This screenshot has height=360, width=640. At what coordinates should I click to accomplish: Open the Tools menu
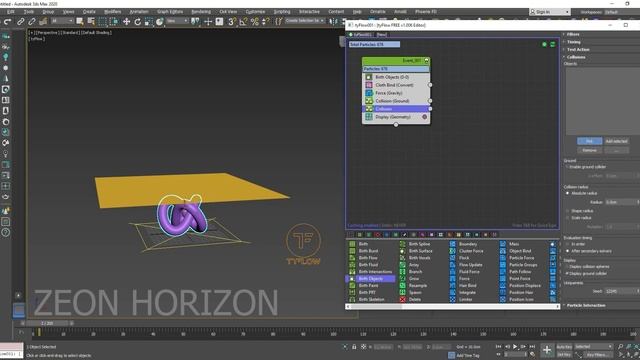(x=29, y=11)
